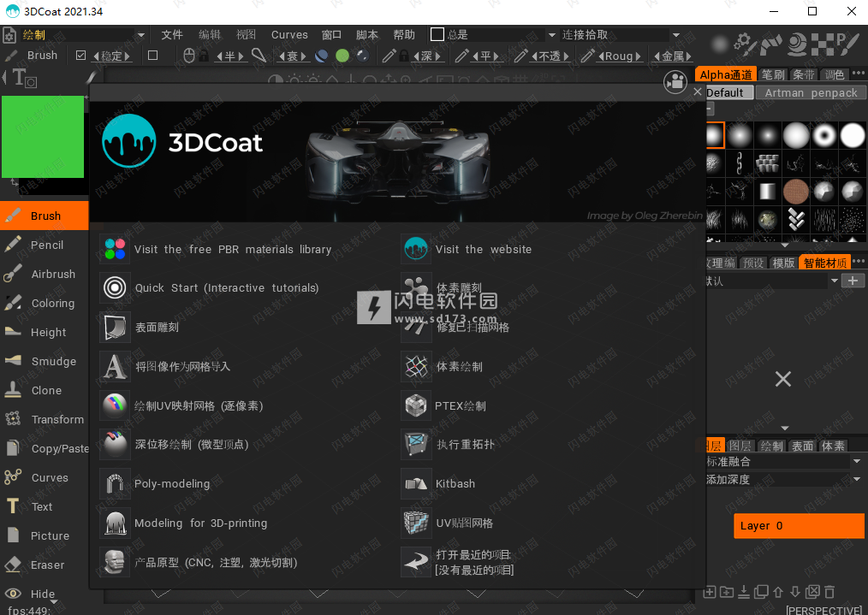Click Visit the free PBR materials library
The image size is (868, 615).
[233, 250]
